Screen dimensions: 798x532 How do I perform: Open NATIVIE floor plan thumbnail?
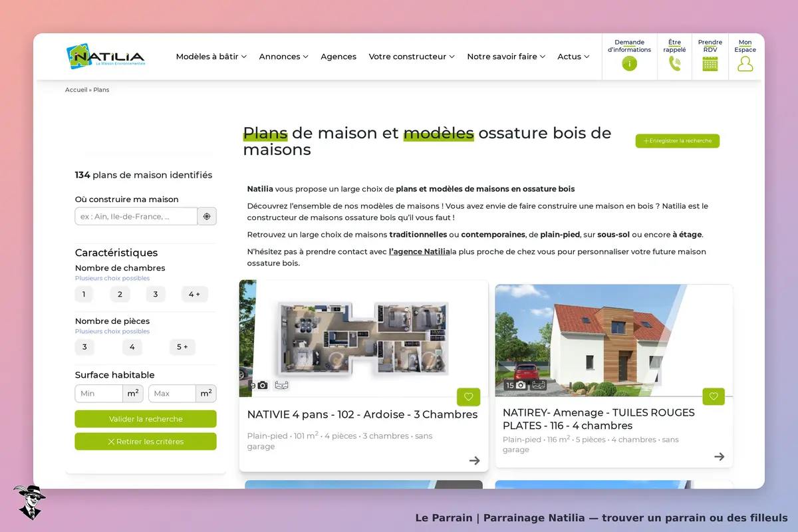[x=364, y=338]
